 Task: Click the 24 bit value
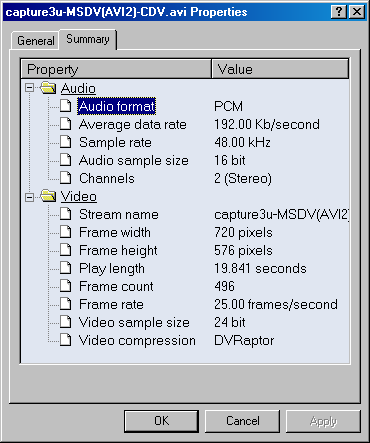(x=230, y=322)
